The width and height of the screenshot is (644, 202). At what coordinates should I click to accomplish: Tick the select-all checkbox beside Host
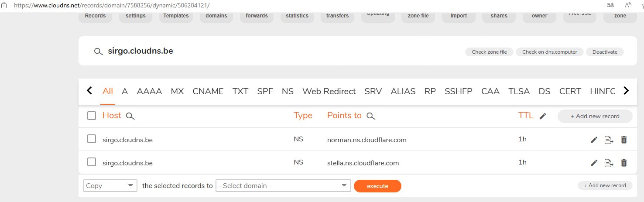pos(92,116)
